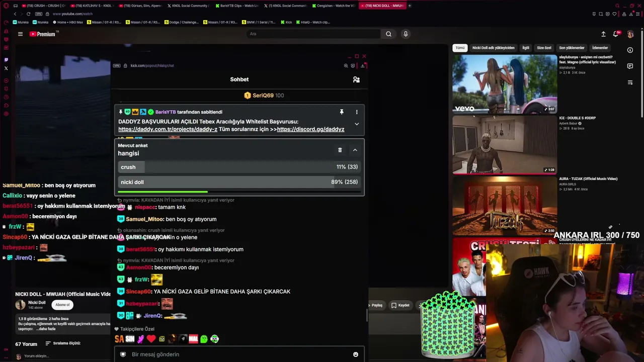Toggle VPN badge in Kick popout window
Screen dimensions: 644x362
[x=117, y=65]
